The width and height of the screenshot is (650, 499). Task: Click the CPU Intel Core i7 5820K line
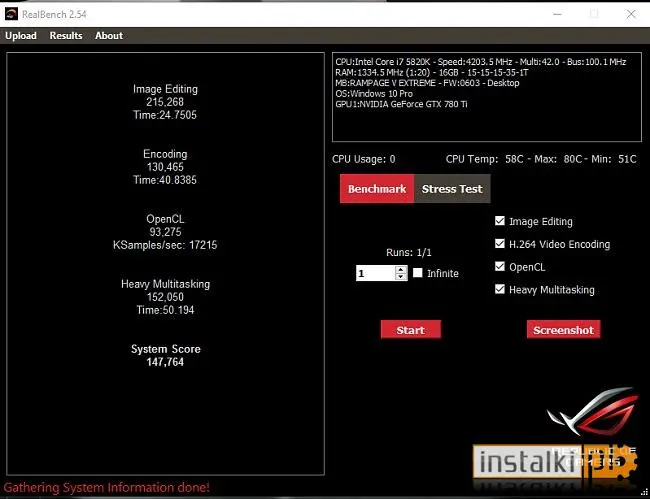click(480, 62)
